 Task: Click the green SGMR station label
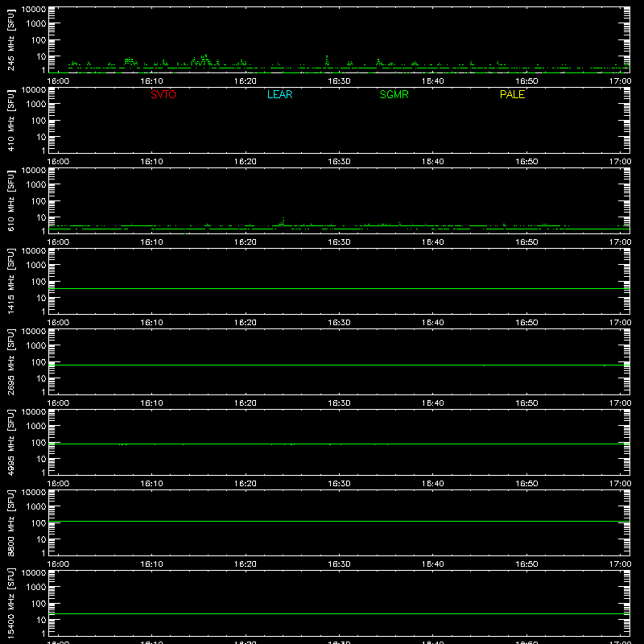tap(394, 94)
